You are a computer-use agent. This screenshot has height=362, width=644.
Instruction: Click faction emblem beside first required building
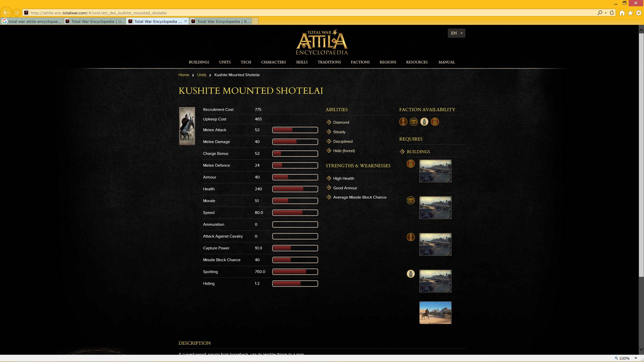pyautogui.click(x=411, y=164)
